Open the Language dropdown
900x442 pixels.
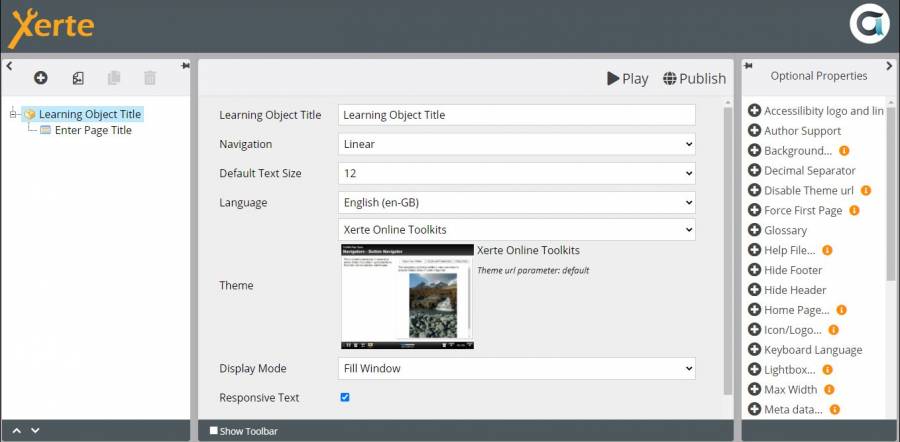pos(516,202)
